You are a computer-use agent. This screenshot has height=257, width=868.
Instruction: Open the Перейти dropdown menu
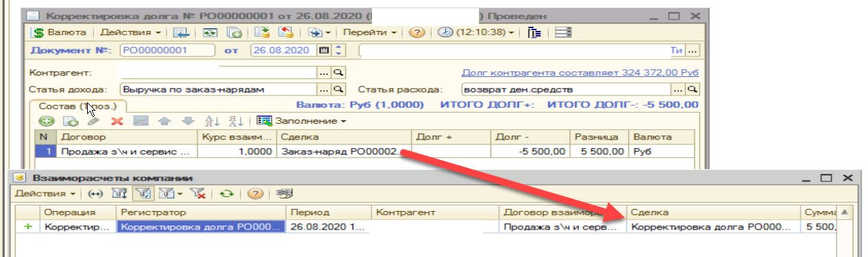click(x=370, y=32)
